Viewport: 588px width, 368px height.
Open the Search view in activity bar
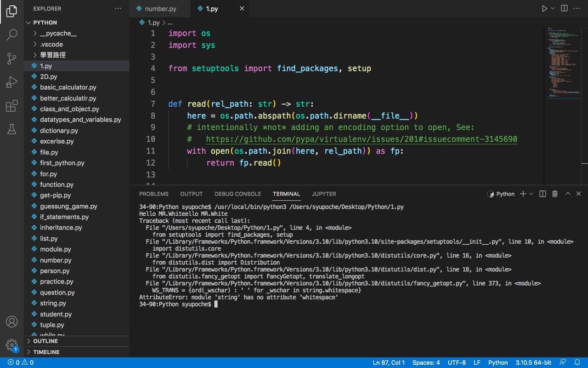point(12,34)
